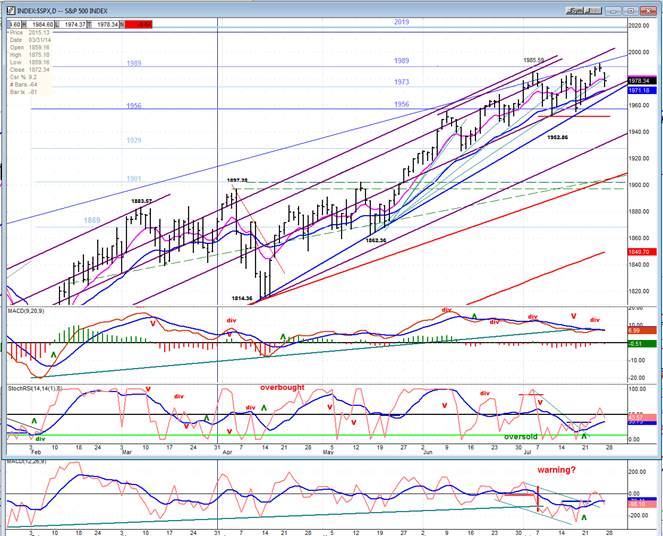Open the StochRSI(14,14(1),8) indicator label

coord(35,388)
